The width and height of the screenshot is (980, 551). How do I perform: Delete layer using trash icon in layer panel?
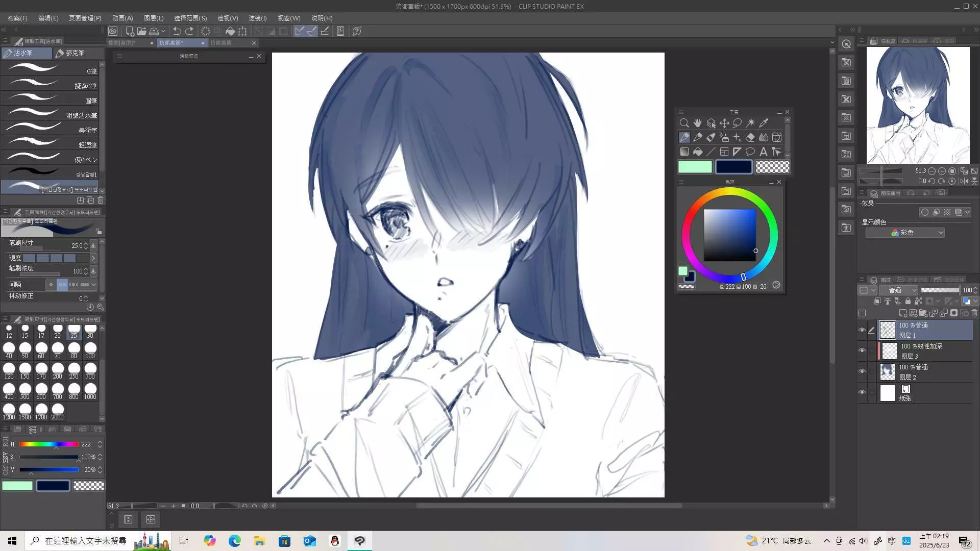[x=974, y=313]
